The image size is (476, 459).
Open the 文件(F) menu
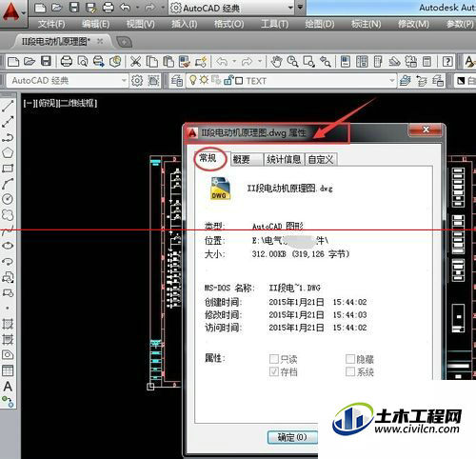[x=51, y=24]
